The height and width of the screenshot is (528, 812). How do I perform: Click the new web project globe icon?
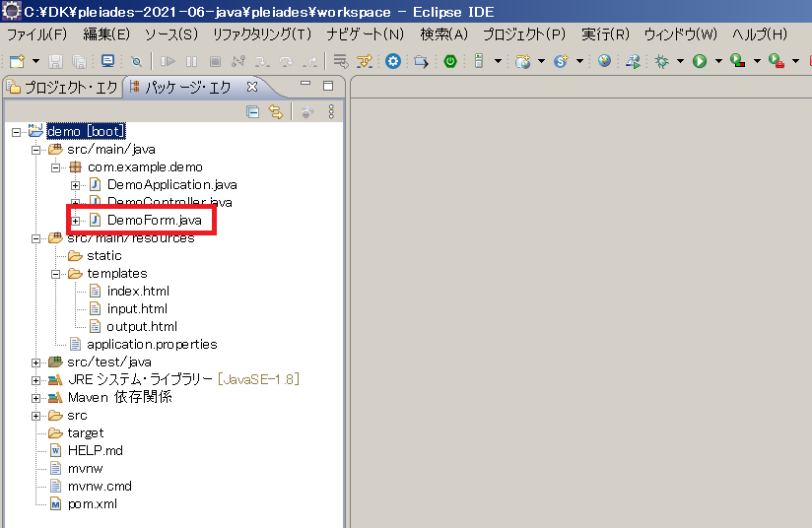click(x=522, y=61)
